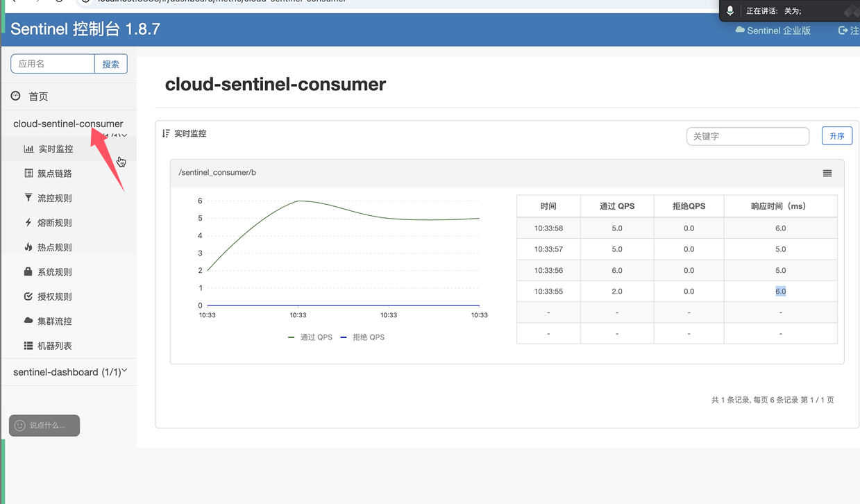The height and width of the screenshot is (504, 860).
Task: Click the filter funnel icon beside 流控规则
Action: [28, 198]
